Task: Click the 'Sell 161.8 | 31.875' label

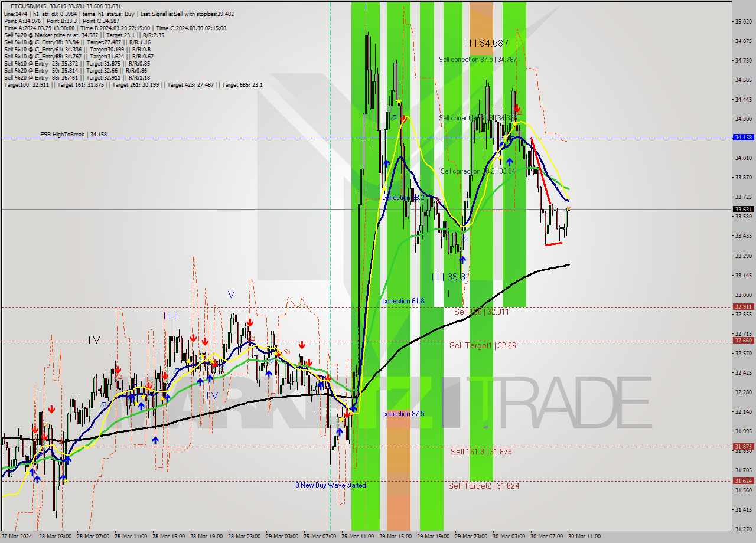Action: coord(481,452)
